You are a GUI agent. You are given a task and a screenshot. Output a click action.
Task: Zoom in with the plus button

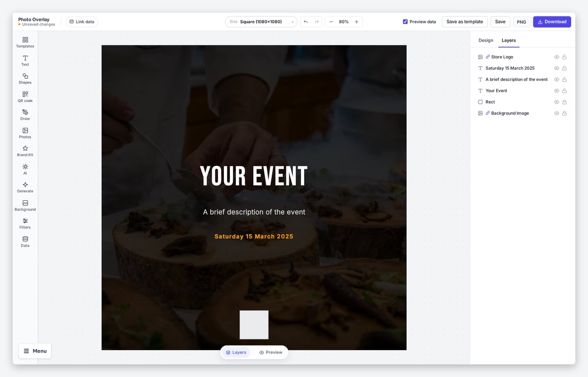click(x=357, y=22)
